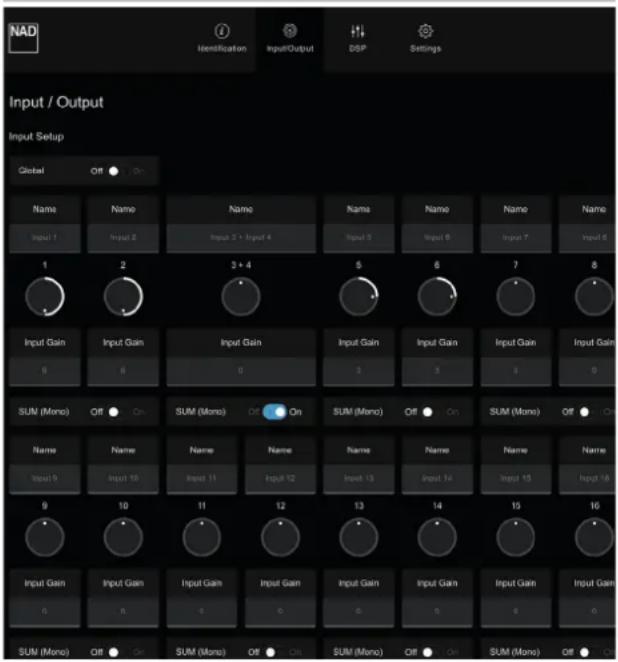
Task: Click the Name field showing Input 3 + Input 4
Action: [x=241, y=238]
